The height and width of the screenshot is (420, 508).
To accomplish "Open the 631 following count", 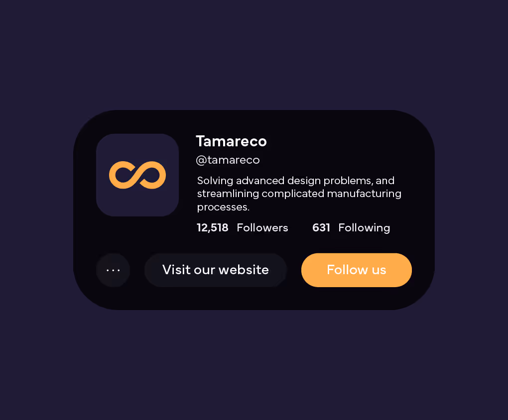I will coord(321,227).
